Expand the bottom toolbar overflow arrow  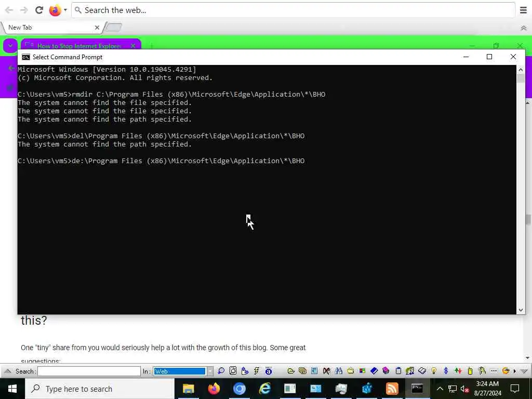515,371
